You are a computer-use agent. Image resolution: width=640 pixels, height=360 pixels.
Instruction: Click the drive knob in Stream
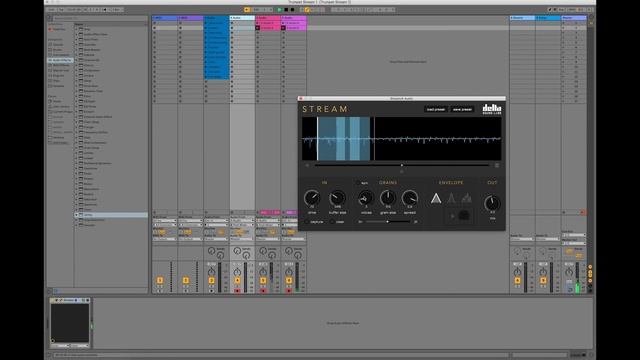point(312,198)
